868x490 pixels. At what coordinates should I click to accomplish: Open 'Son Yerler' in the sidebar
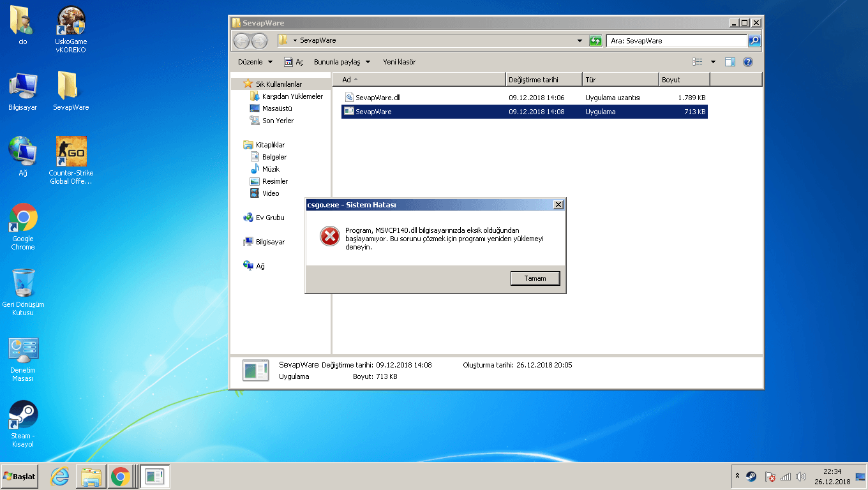(x=278, y=121)
